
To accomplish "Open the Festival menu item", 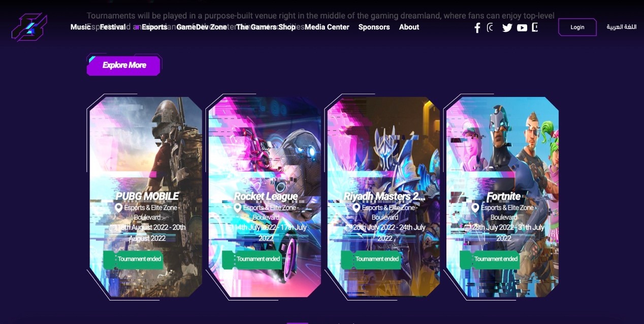I will (113, 27).
